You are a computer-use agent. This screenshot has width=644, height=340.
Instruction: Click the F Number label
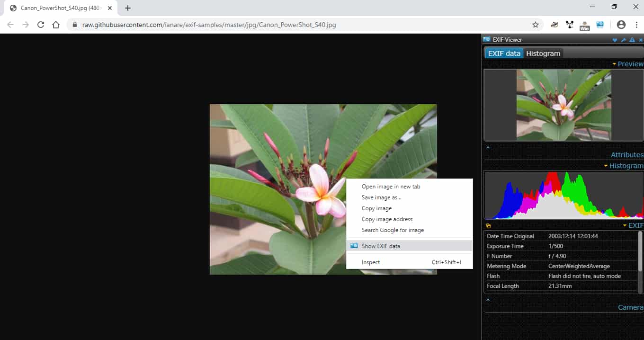[499, 256]
